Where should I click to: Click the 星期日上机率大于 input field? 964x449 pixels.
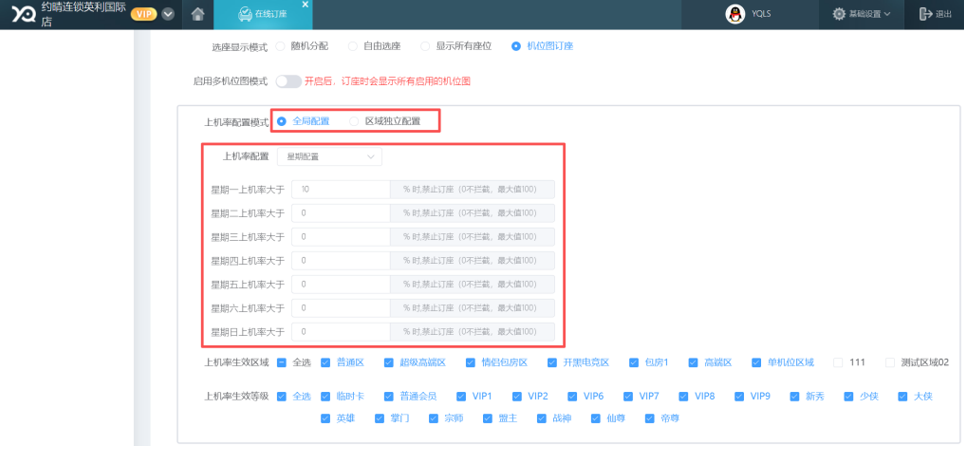[x=341, y=332]
